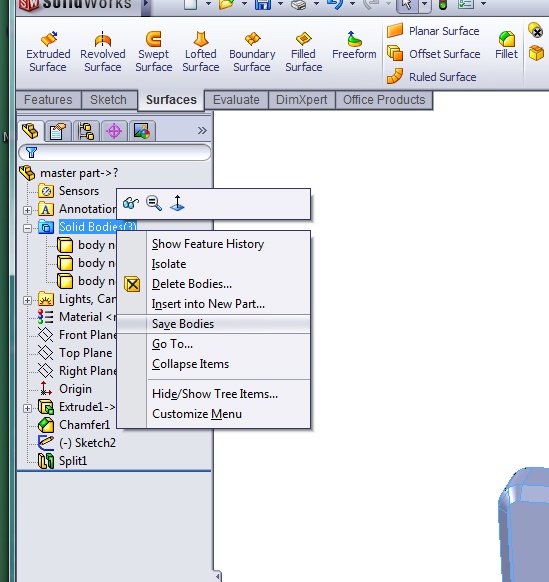Choose Go To from context menu

tap(214, 344)
